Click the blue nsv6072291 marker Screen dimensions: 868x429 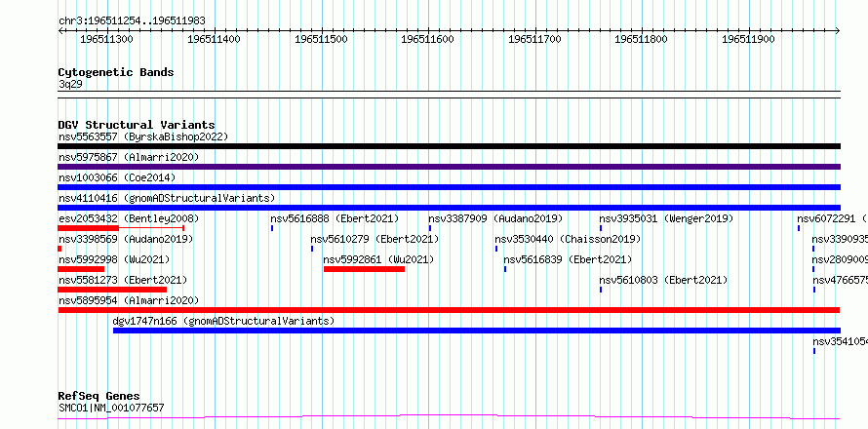click(798, 228)
